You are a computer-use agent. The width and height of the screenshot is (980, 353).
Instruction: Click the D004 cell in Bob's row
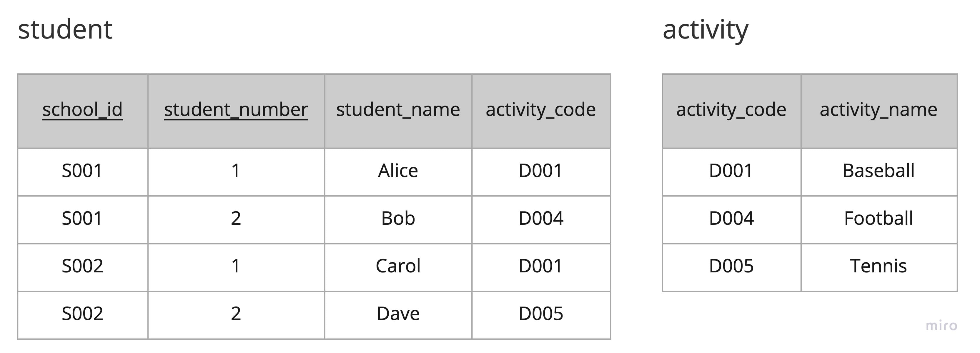point(540,218)
